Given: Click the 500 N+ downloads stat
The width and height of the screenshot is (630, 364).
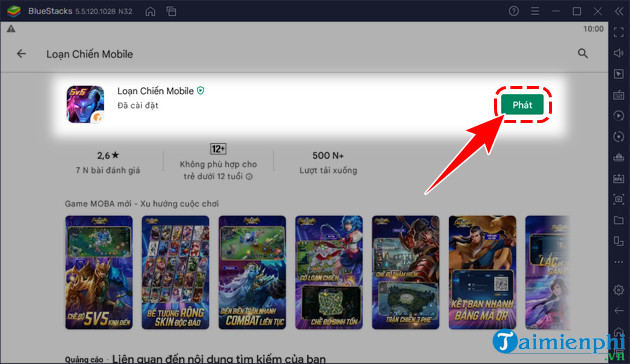Looking at the screenshot, I should (x=328, y=162).
